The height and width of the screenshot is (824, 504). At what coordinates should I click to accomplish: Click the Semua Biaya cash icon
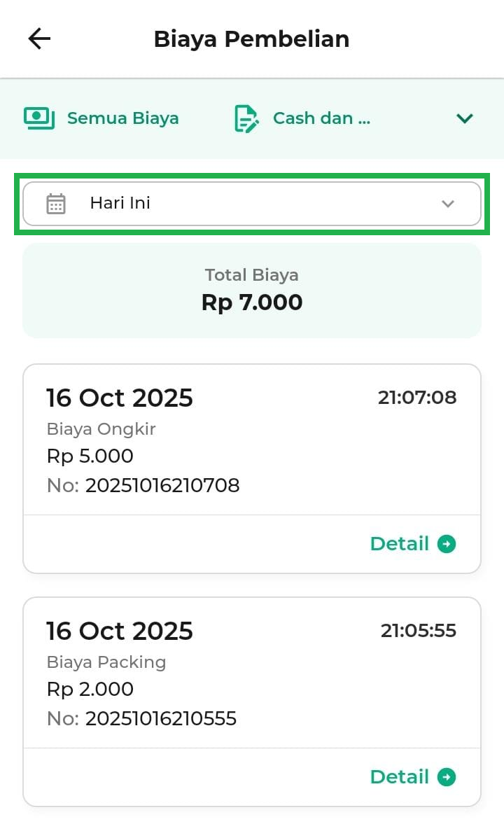coord(39,118)
